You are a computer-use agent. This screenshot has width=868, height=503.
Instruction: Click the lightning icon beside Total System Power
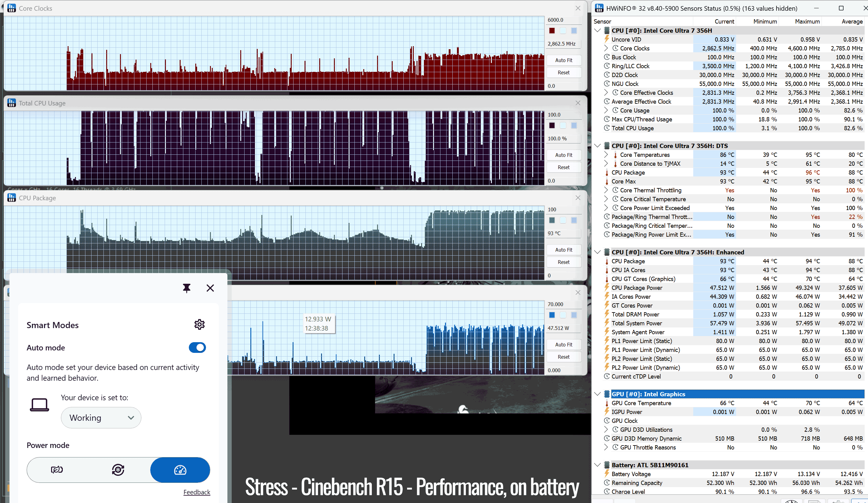[607, 323]
